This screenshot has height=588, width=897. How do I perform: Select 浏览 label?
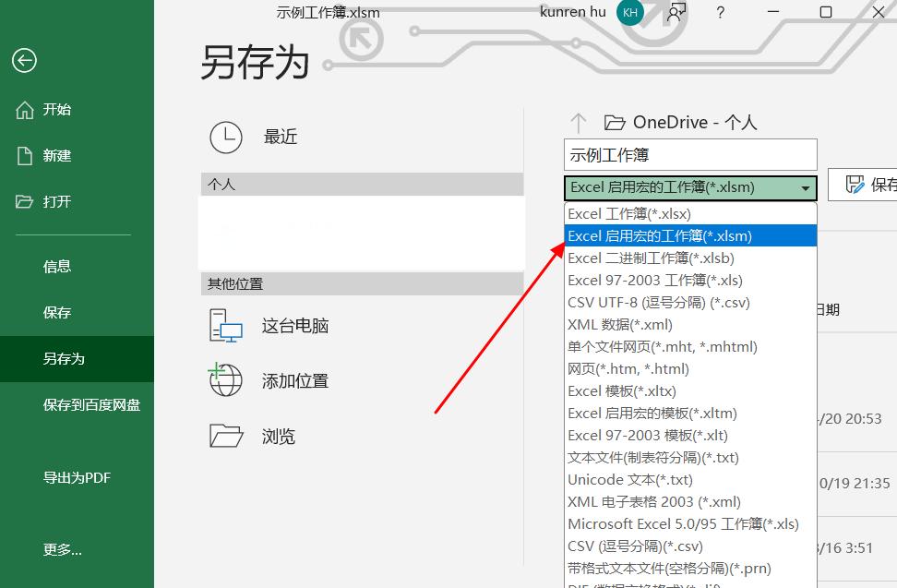[279, 437]
